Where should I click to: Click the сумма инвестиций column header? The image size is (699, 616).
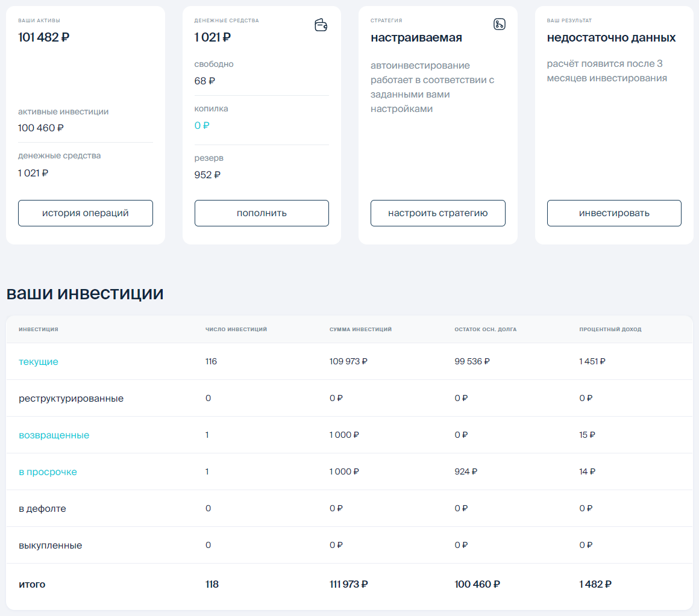[360, 329]
